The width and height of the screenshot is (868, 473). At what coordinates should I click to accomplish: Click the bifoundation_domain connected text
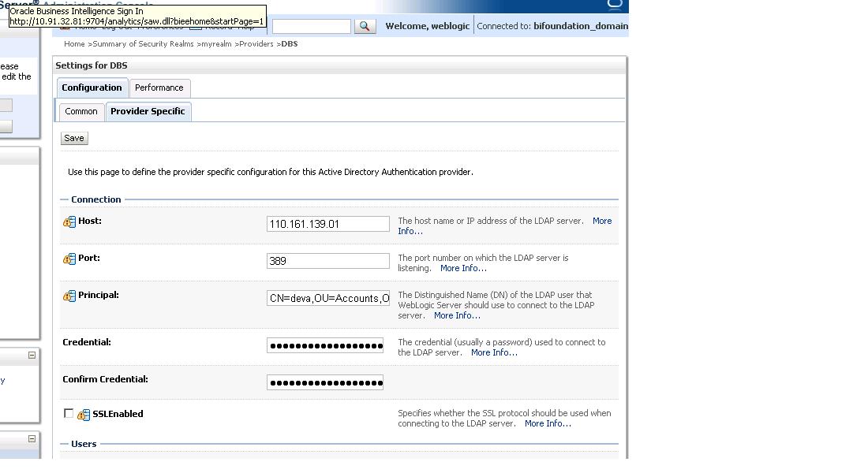[581, 26]
